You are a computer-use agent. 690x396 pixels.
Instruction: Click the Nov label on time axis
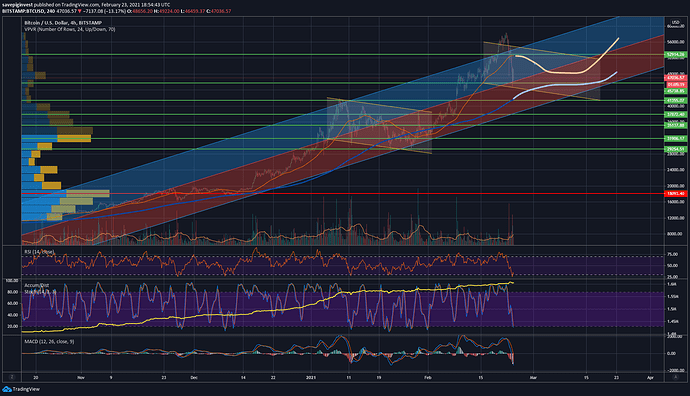(81, 377)
